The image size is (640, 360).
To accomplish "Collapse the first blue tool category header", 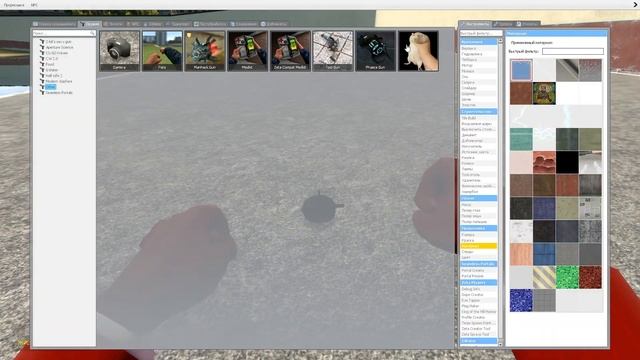I will 478,42.
